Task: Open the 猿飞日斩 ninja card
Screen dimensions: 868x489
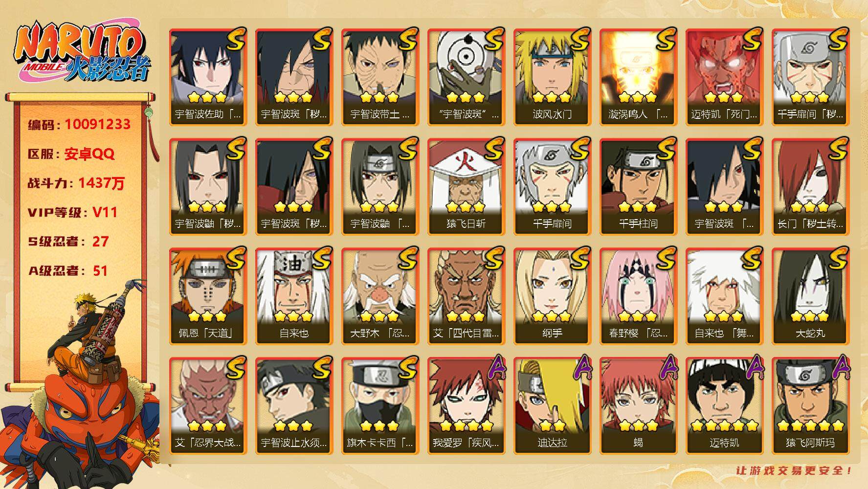Action: (466, 186)
